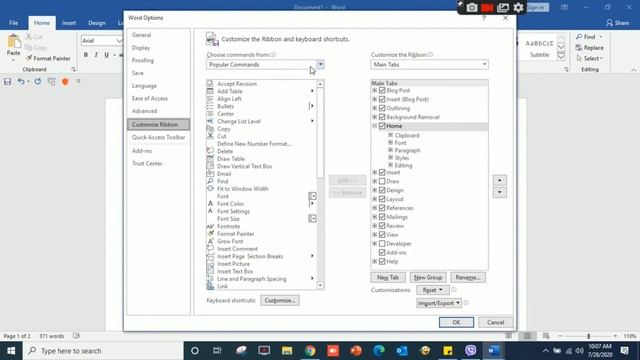
Task: Click the New Tab button
Action: tap(388, 278)
